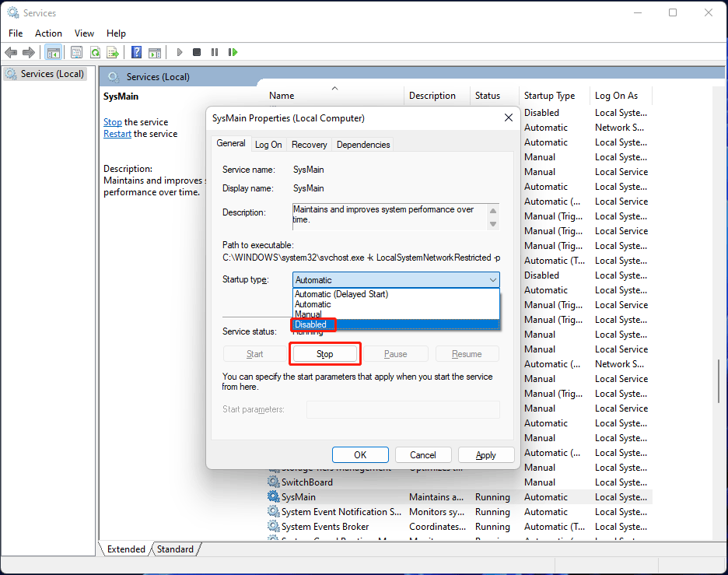Open Help using the toolbar icon
Viewport: 728px width, 575px height.
pos(136,52)
